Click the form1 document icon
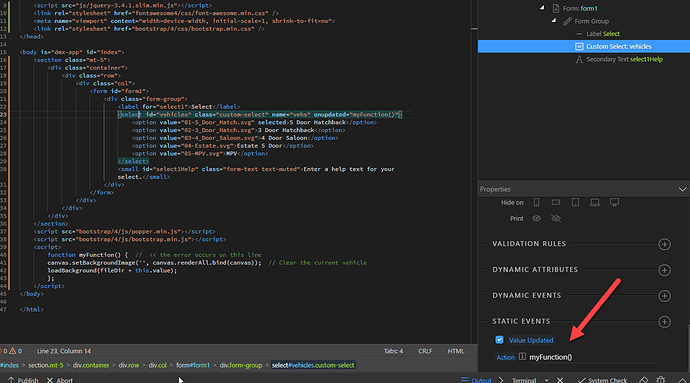 (x=556, y=8)
